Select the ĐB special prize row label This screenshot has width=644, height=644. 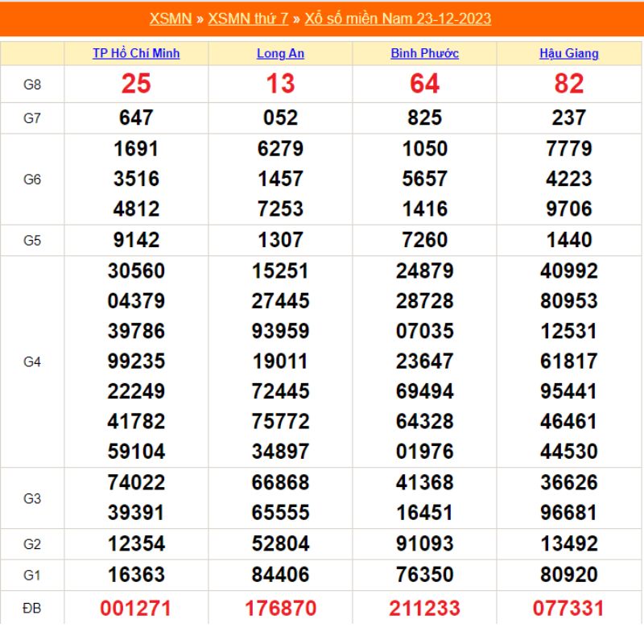click(x=32, y=608)
